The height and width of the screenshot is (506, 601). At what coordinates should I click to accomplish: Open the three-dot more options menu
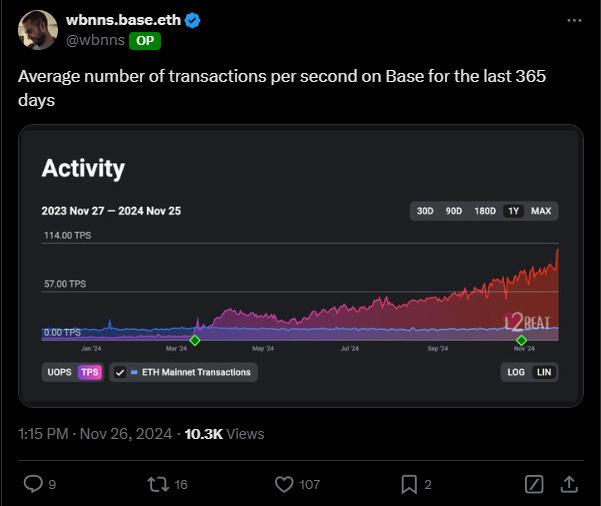(573, 20)
